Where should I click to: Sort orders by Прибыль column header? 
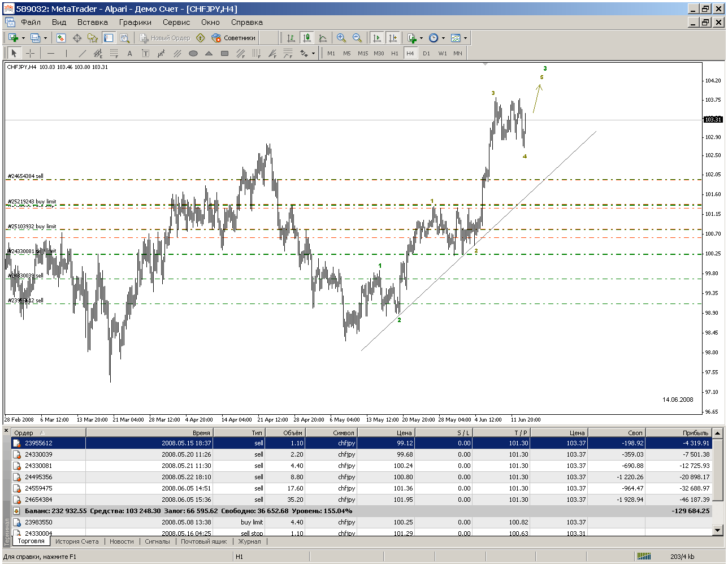coord(678,433)
